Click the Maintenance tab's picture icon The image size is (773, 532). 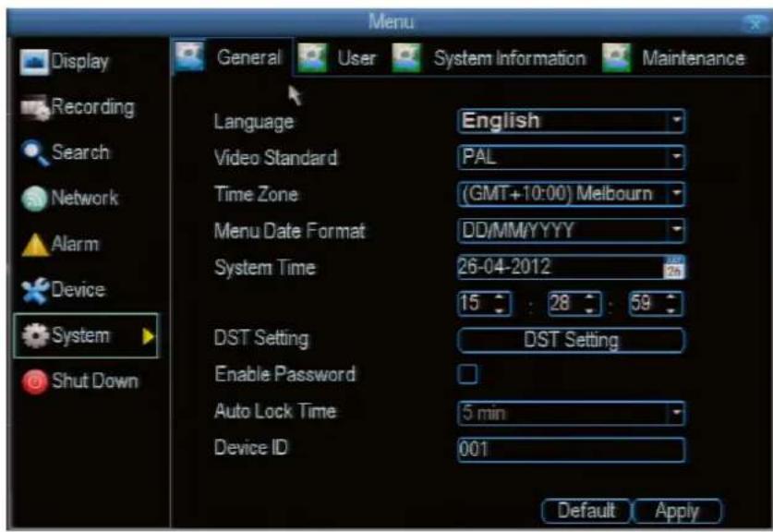pos(617,57)
